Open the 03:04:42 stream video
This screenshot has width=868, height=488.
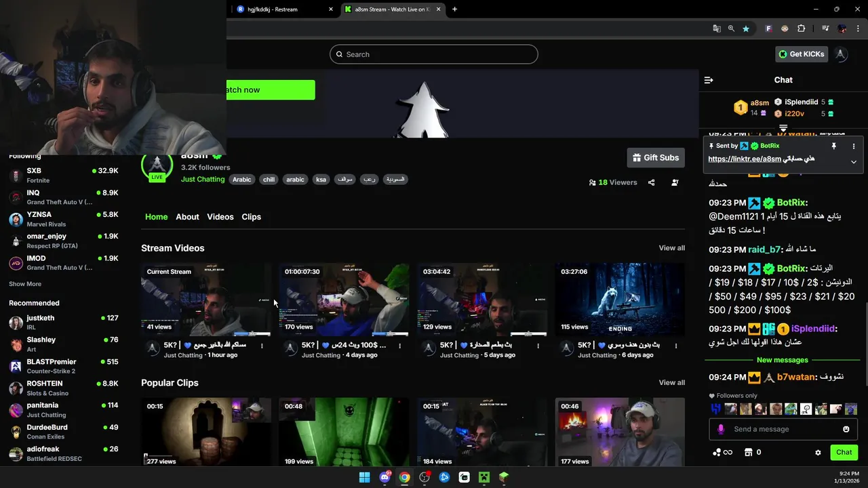coord(482,300)
